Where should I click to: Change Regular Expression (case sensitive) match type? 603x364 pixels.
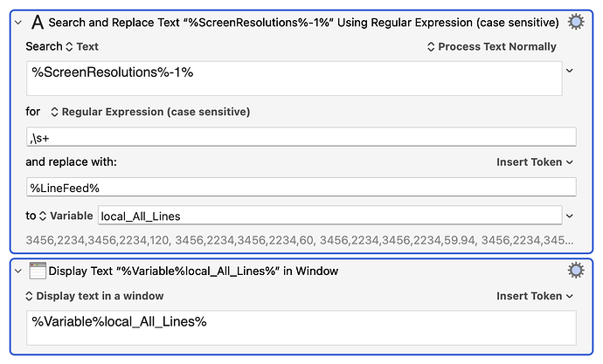pos(150,112)
